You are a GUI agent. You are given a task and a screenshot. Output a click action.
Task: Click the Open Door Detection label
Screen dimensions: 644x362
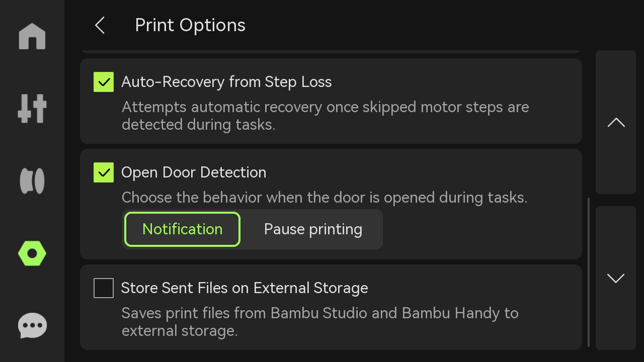(194, 172)
